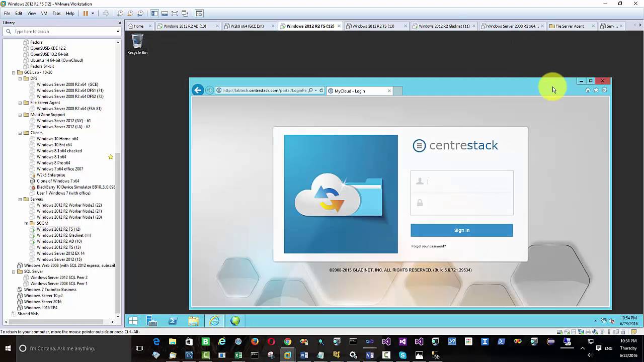Collapse the Servers folder
644x362 pixels.
20,199
